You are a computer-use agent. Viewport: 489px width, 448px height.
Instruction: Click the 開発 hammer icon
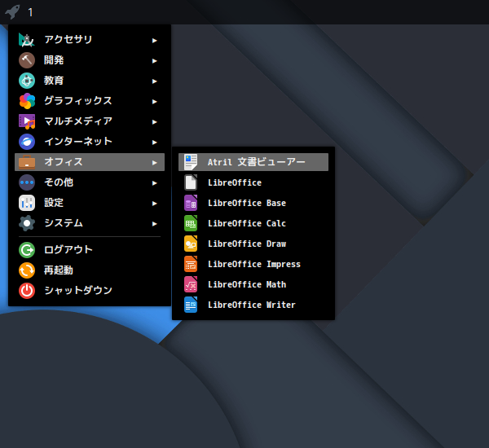(x=27, y=60)
